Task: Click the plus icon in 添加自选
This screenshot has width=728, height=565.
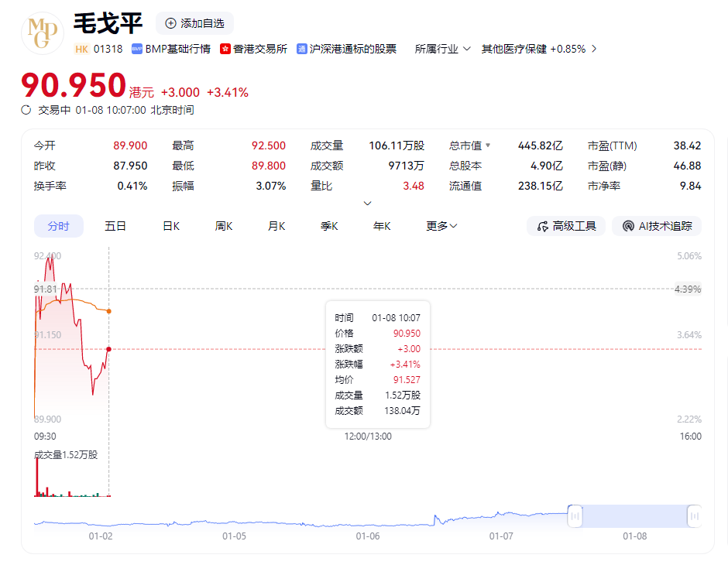Action: coord(170,23)
